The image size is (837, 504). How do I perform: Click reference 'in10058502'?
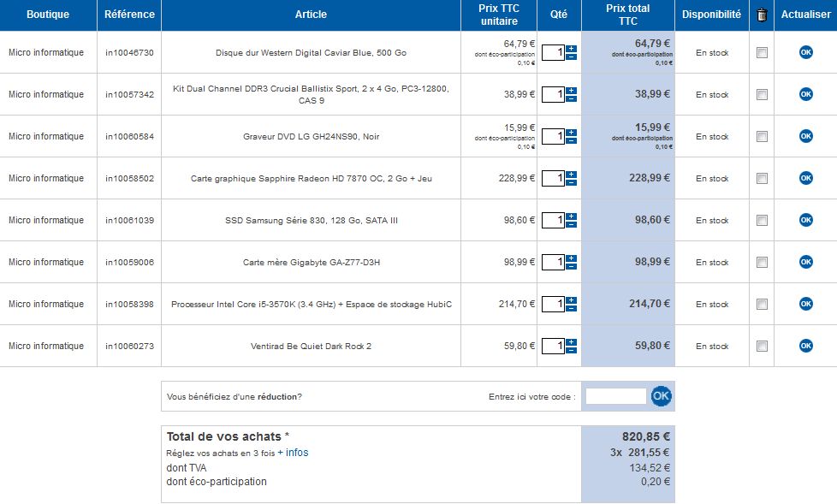(x=129, y=178)
